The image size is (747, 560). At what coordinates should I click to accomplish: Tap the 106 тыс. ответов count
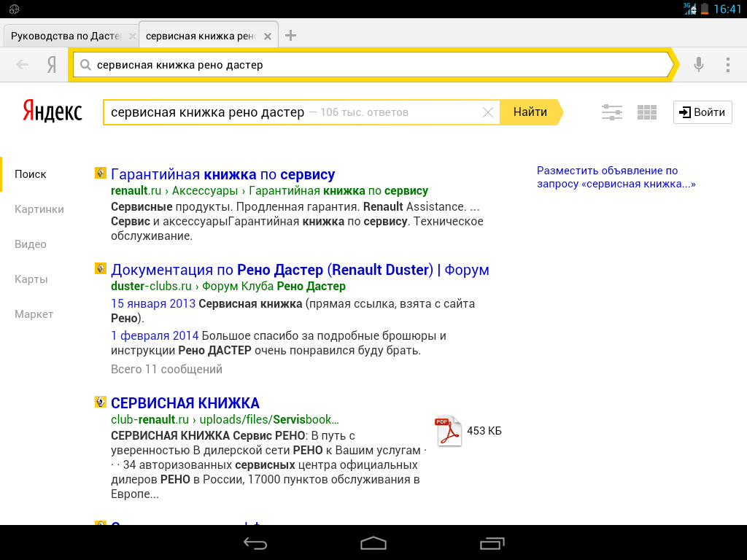pyautogui.click(x=365, y=112)
